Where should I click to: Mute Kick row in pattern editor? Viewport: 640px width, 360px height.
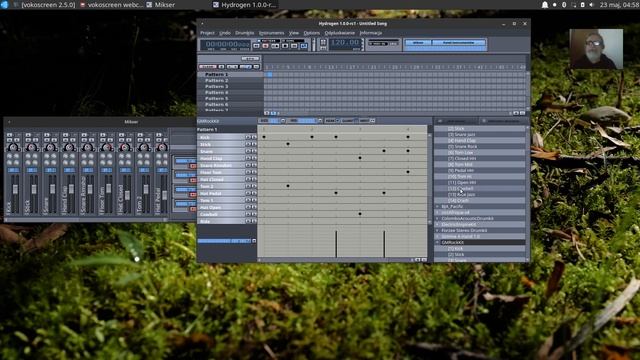coord(248,138)
